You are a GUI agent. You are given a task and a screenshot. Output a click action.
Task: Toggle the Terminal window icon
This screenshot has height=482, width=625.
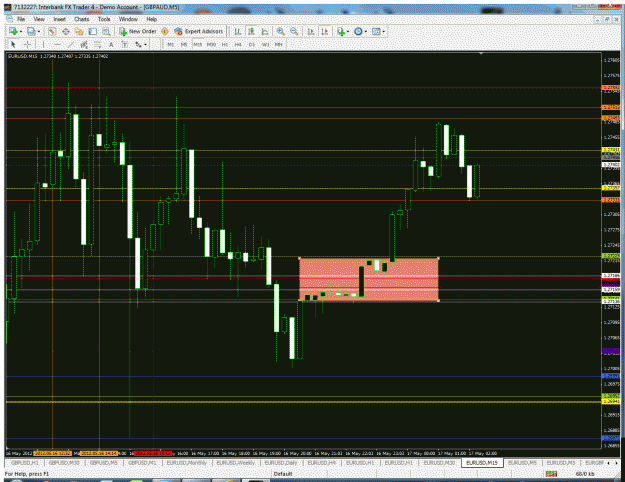tap(92, 31)
